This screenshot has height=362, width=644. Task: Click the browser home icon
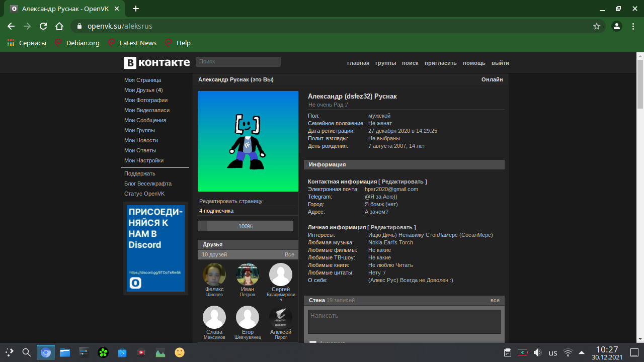[x=59, y=26]
